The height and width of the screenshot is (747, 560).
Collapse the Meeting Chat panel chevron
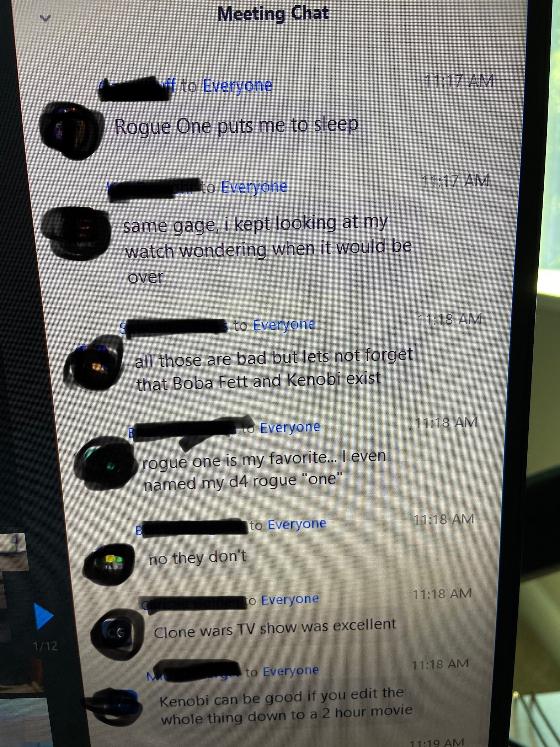click(x=45, y=18)
